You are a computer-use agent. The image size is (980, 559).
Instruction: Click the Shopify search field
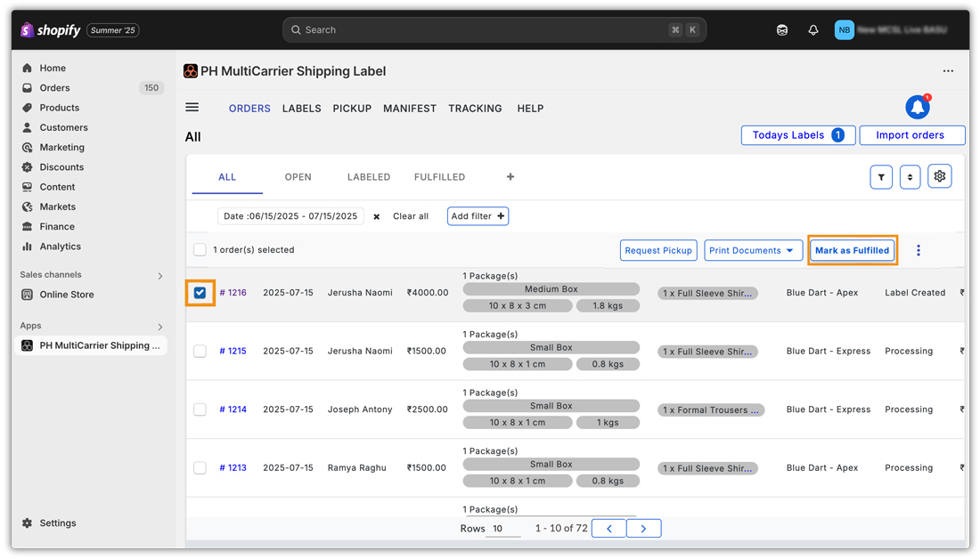click(x=494, y=30)
